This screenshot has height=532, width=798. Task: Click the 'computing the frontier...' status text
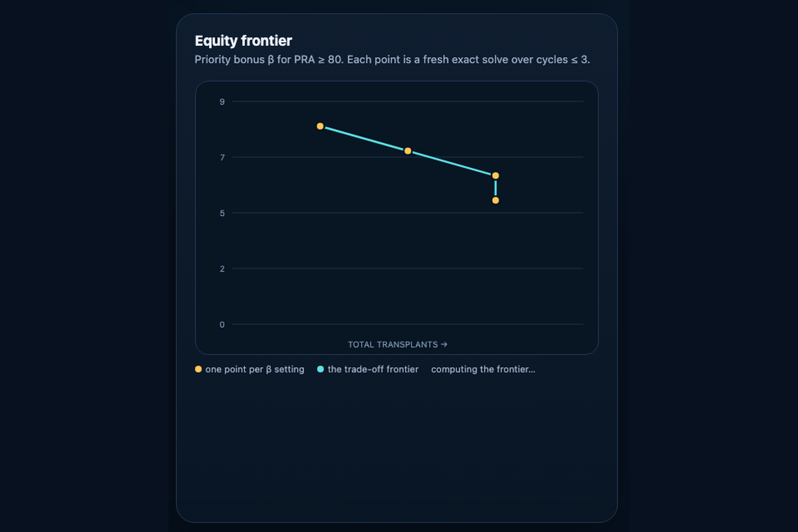(483, 369)
